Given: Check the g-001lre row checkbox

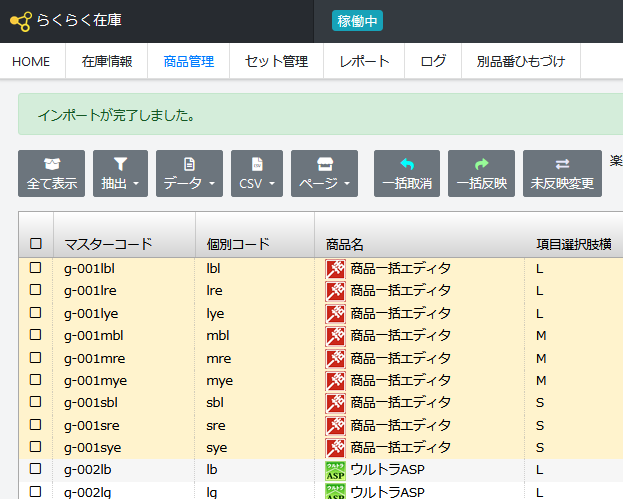Looking at the screenshot, I should (36, 289).
